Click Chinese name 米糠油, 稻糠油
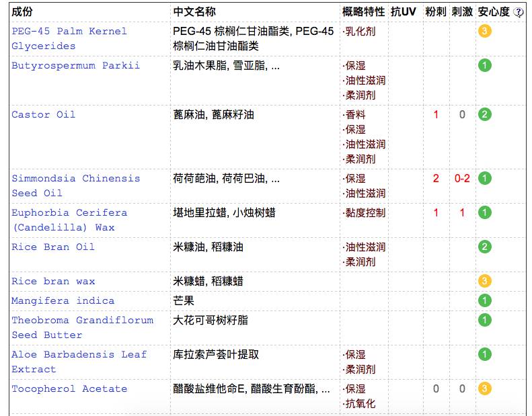 click(208, 247)
